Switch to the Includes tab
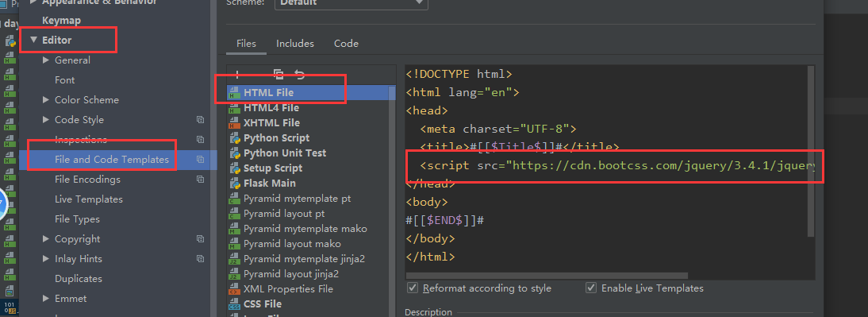 [x=295, y=43]
